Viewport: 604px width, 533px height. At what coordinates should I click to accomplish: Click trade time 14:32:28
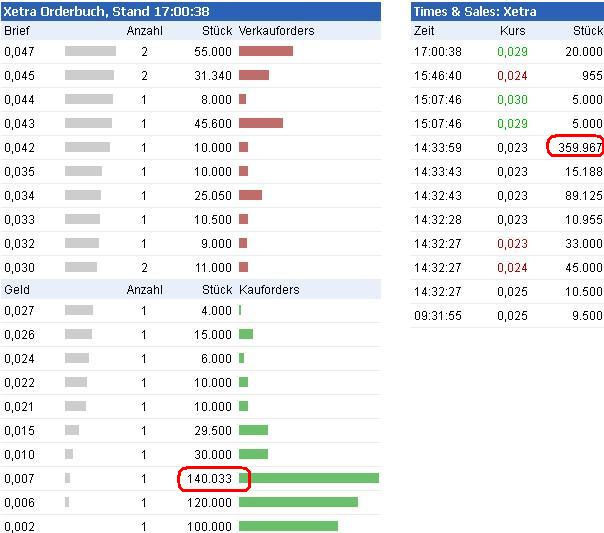pyautogui.click(x=438, y=219)
